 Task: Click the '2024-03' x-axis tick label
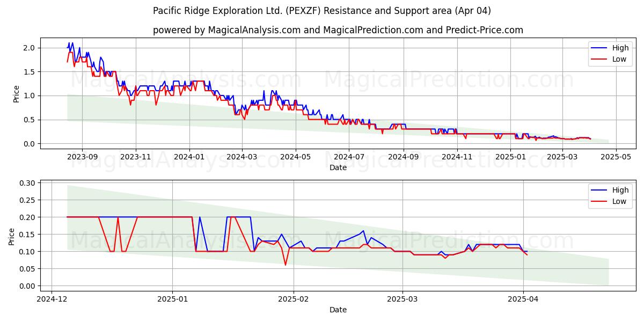click(x=242, y=157)
